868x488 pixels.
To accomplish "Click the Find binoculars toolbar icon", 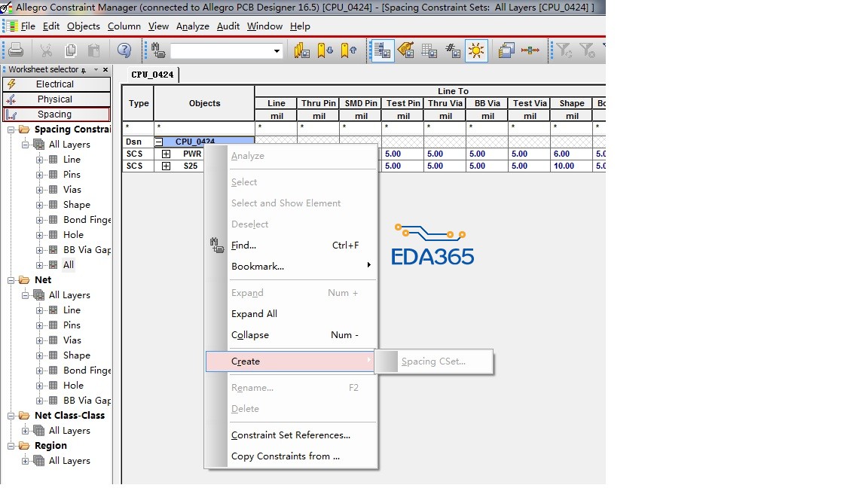I will (158, 50).
